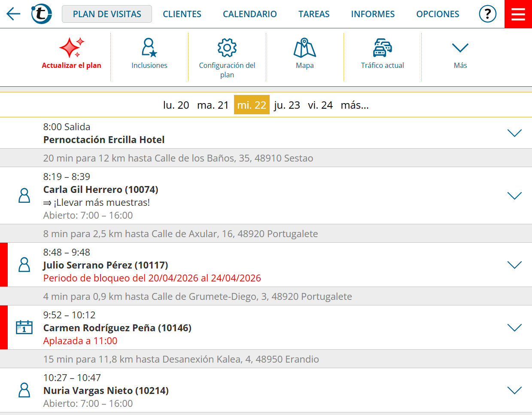The height and width of the screenshot is (415, 532).
Task: Go to the INFORMES tab
Action: click(373, 14)
